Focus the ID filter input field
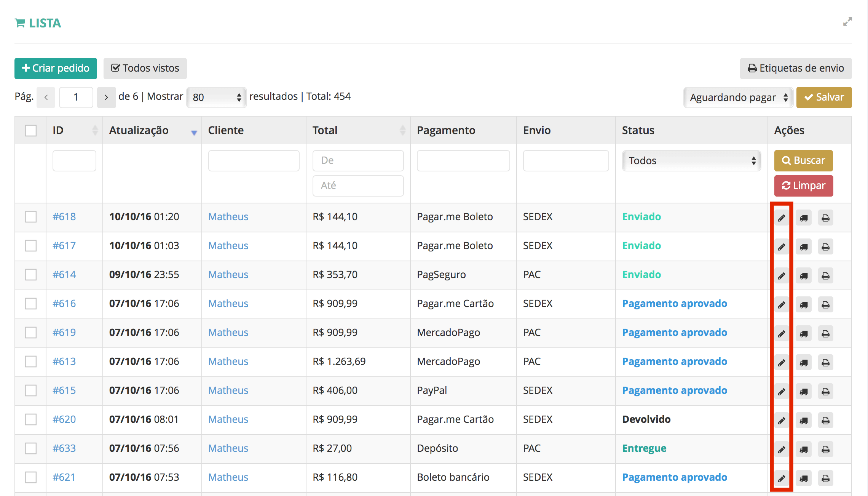This screenshot has width=868, height=496. [x=74, y=161]
